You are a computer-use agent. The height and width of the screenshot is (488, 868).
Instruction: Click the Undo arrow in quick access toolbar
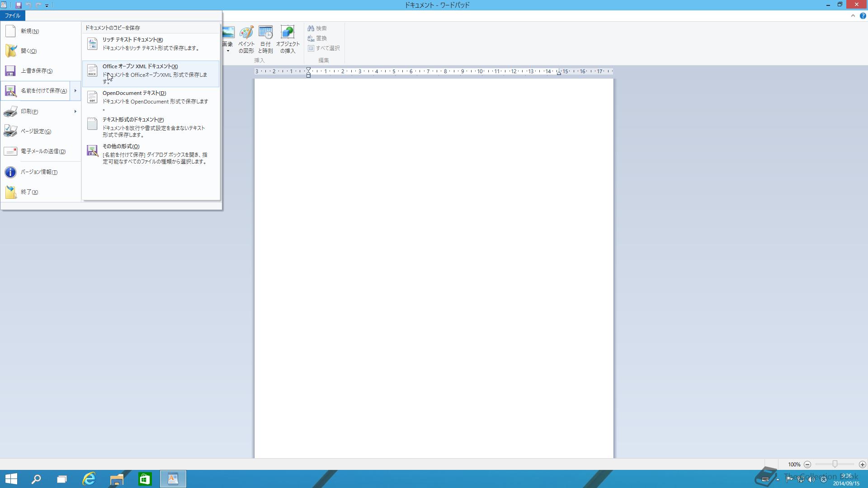(28, 5)
